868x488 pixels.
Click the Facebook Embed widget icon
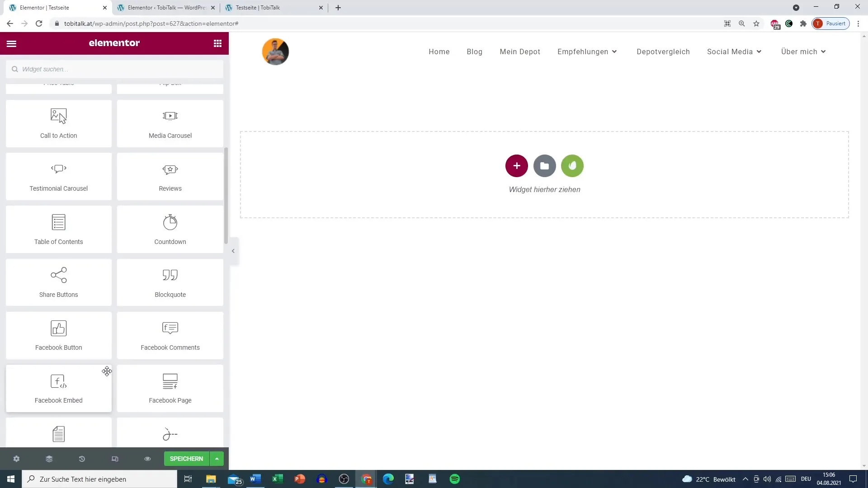(x=58, y=381)
